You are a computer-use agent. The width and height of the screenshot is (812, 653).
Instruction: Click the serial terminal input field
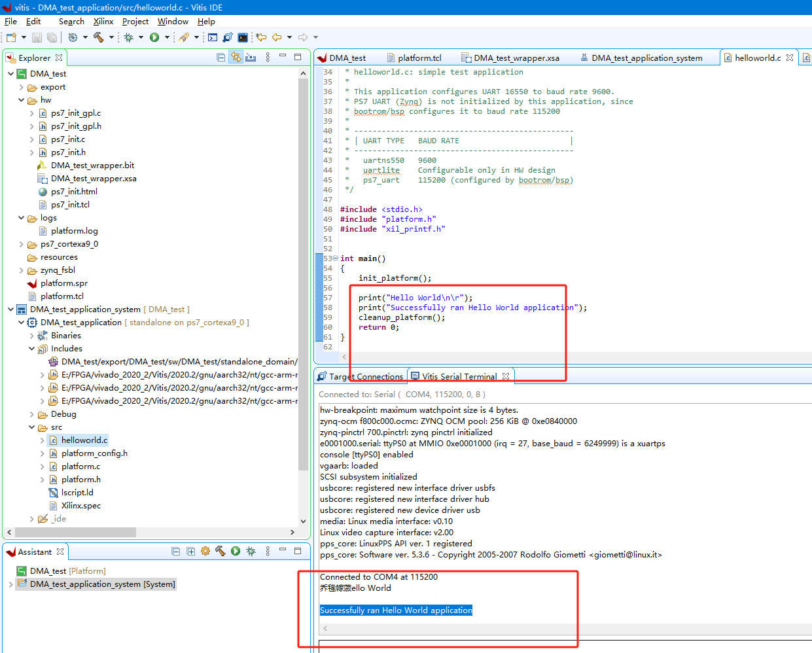tap(565, 646)
